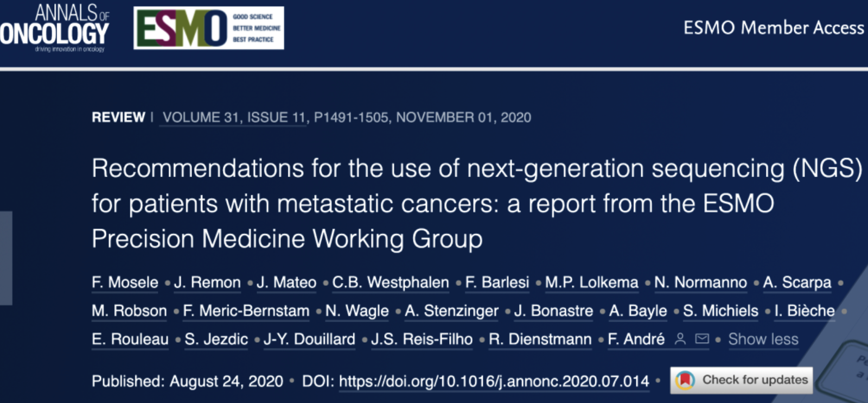Select author R. Dienstmann
Screen dimensions: 868x403
[540, 339]
